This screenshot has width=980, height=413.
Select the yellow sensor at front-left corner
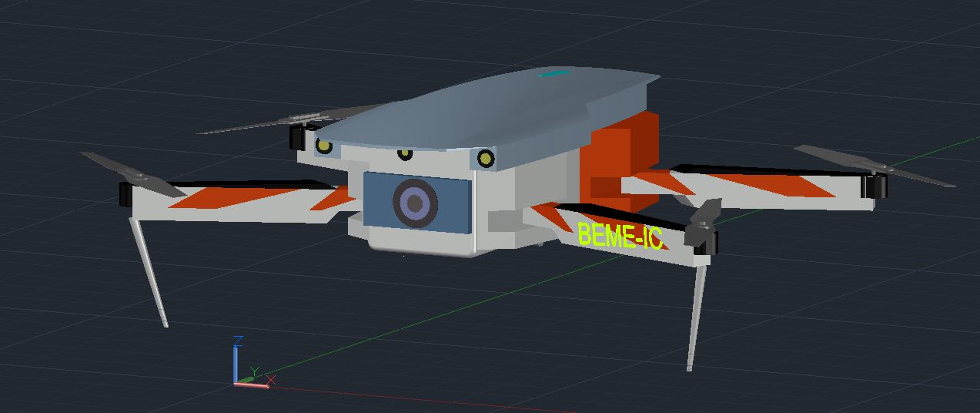coord(324,146)
